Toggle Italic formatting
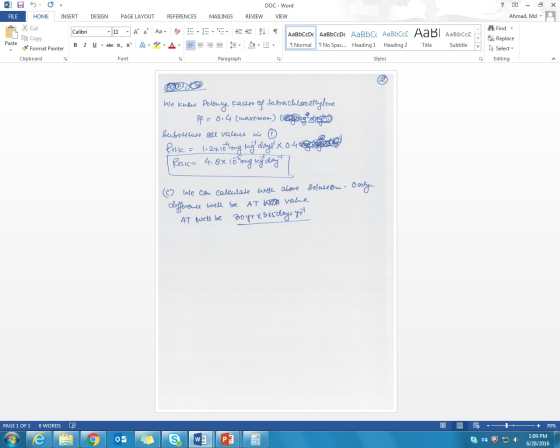Image resolution: width=560 pixels, height=448 pixels. (85, 45)
